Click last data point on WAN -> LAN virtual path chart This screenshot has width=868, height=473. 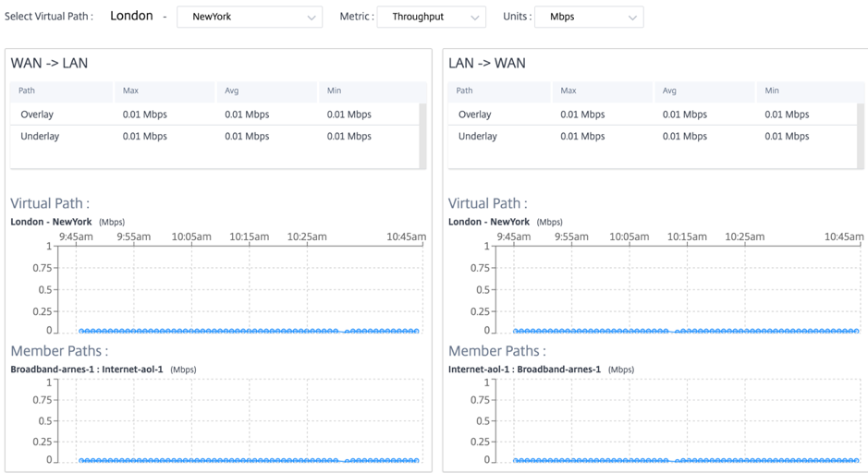[417, 331]
